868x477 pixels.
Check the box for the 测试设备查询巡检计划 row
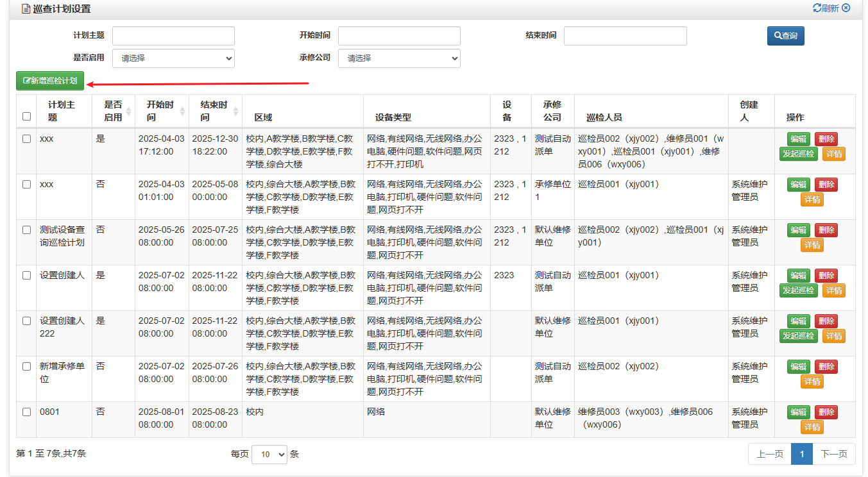click(26, 230)
